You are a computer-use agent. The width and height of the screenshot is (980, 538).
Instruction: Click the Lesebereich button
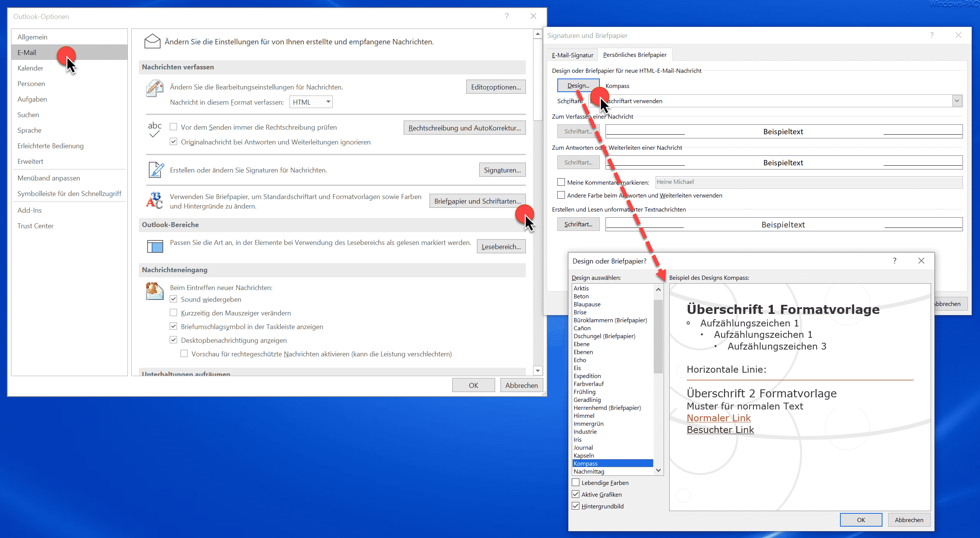pos(501,246)
